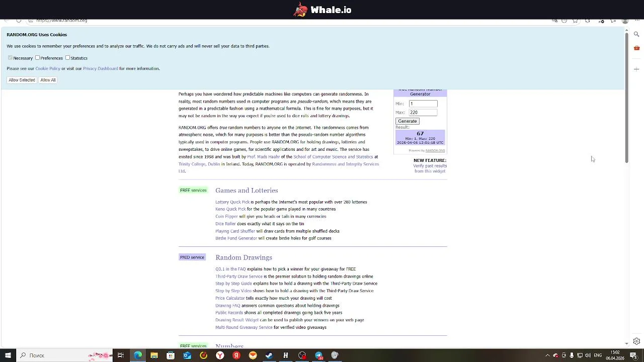Add page to favorites star icon
Viewport: 644px width, 362px height.
[x=575, y=21]
